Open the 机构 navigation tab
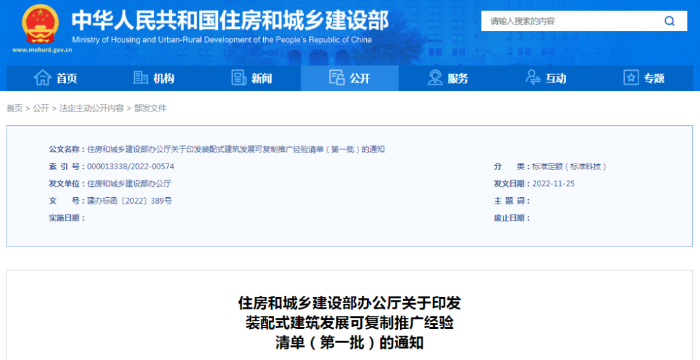This screenshot has height=360, width=700. 154,78
